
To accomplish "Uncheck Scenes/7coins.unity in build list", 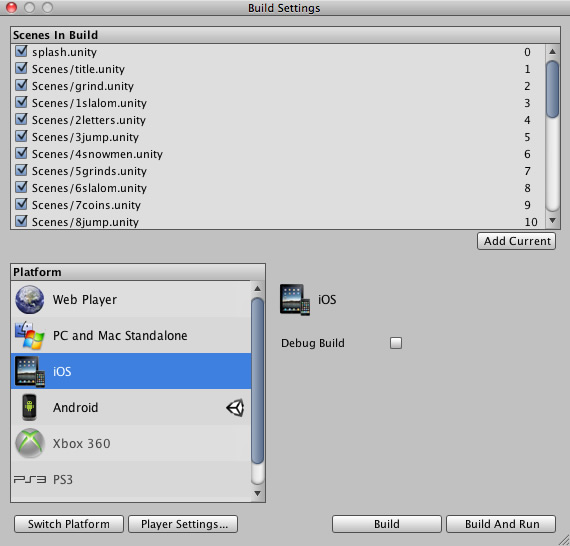I will [x=21, y=204].
